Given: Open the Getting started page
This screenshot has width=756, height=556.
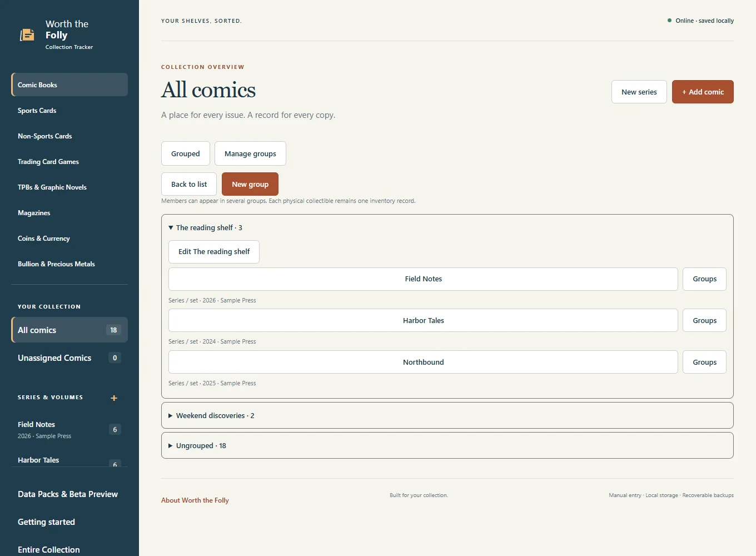Looking at the screenshot, I should (x=69, y=522).
